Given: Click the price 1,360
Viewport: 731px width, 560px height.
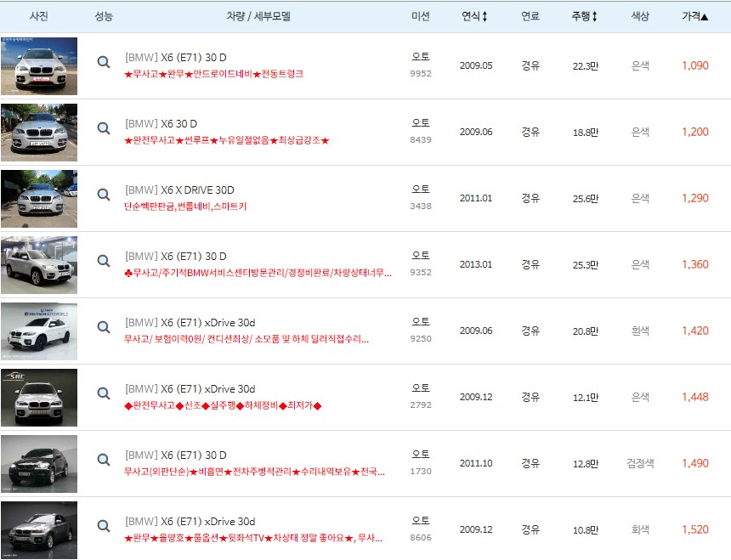Looking at the screenshot, I should pyautogui.click(x=695, y=264).
